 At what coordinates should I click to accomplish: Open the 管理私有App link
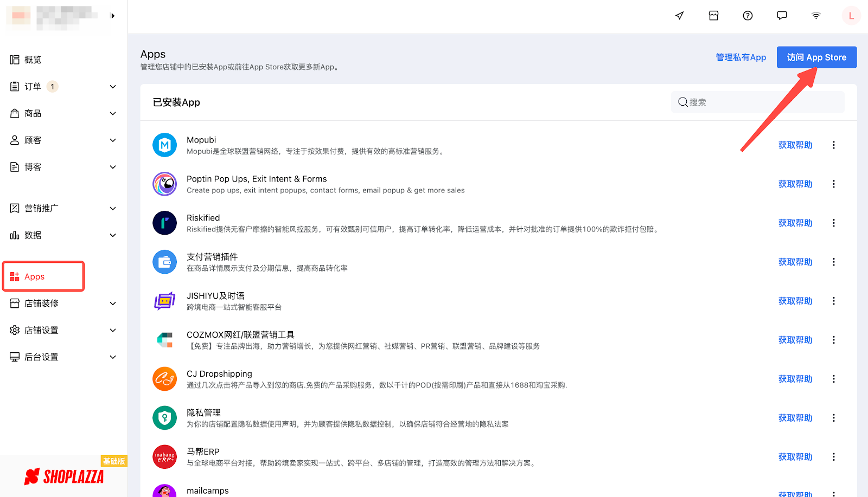point(741,57)
